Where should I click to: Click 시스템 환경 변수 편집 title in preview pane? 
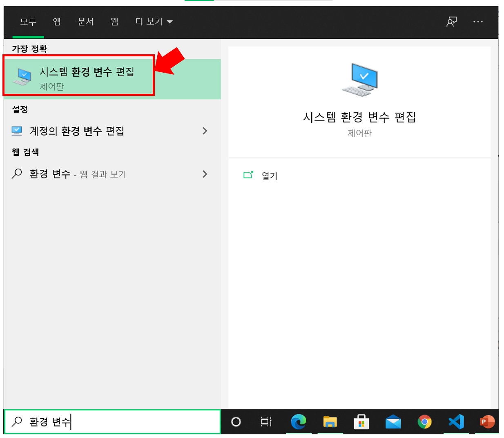[359, 117]
